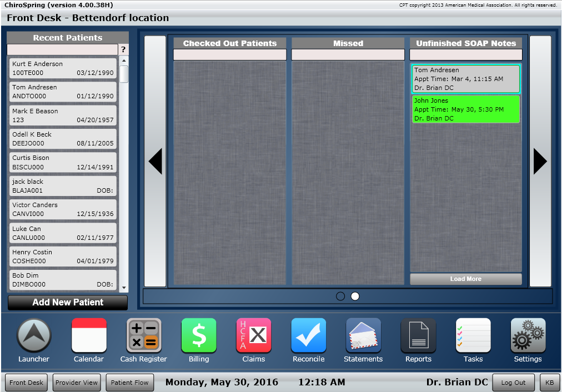Open the Tasks checklist icon

click(473, 336)
